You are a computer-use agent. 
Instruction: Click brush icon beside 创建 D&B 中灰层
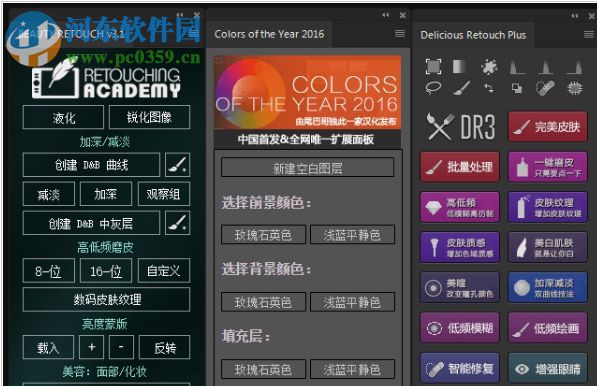[x=177, y=223]
